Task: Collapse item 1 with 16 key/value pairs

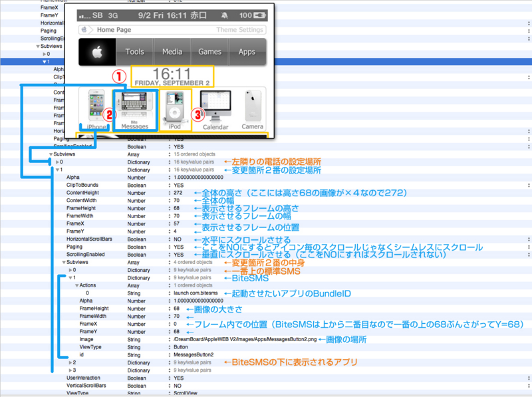Action: click(x=57, y=170)
